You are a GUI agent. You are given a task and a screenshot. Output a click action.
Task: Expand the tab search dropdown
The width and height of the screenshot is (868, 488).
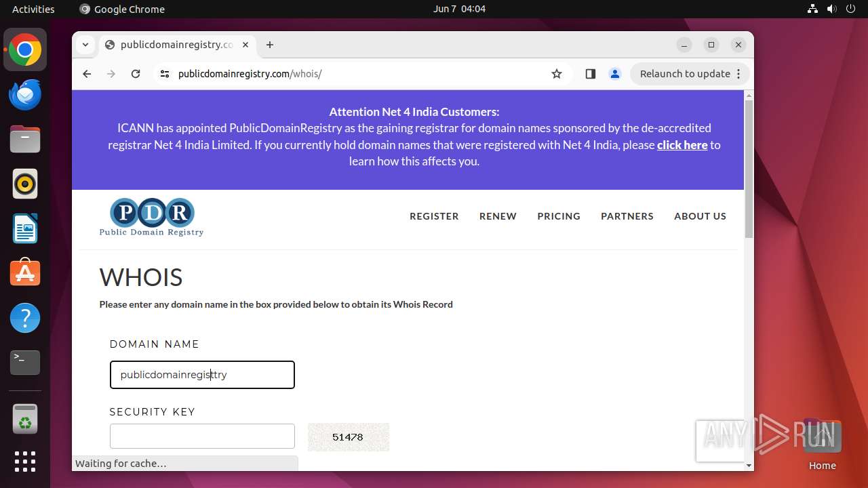click(85, 45)
